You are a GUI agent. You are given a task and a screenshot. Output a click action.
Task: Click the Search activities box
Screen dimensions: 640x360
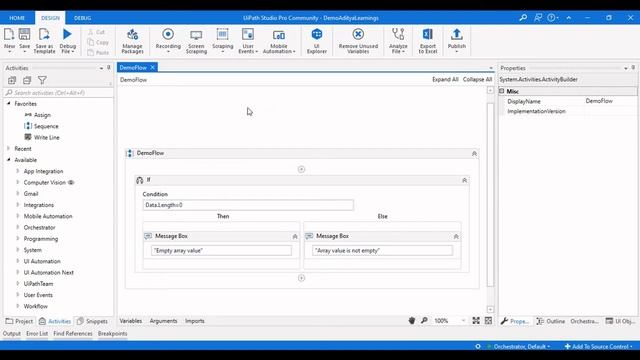(58, 93)
